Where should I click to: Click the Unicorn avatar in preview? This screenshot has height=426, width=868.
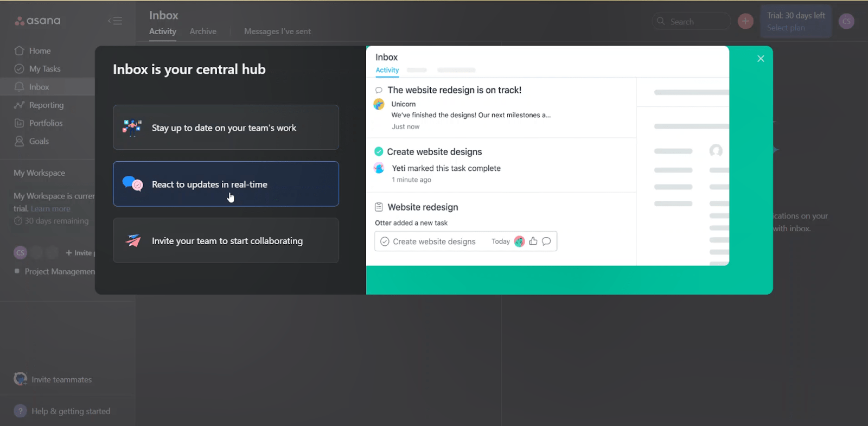pyautogui.click(x=379, y=104)
